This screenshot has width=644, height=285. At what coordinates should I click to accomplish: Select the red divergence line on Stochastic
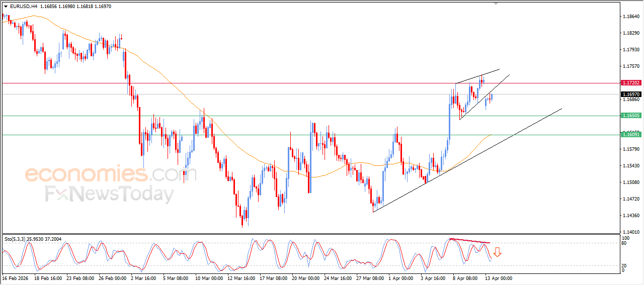pos(470,241)
